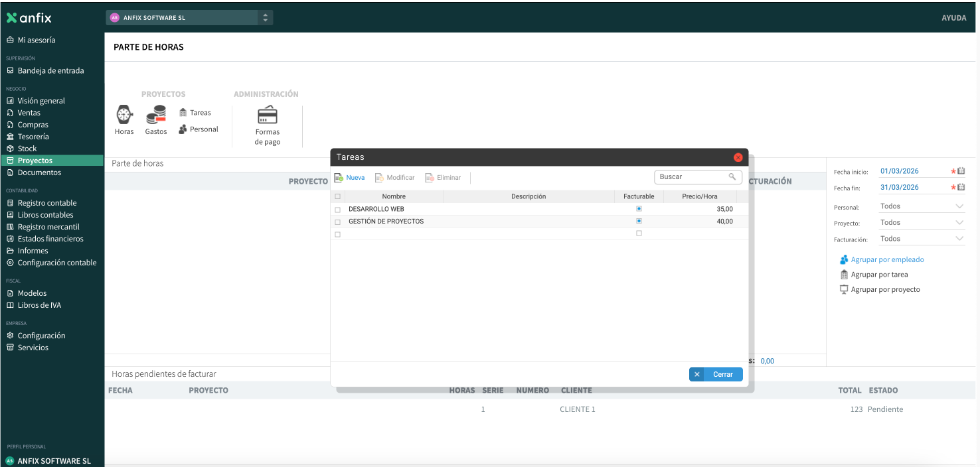Screen dimensions: 980x467
Task: Select the DESARROLLO WEB row checkbox
Action: tap(337, 210)
